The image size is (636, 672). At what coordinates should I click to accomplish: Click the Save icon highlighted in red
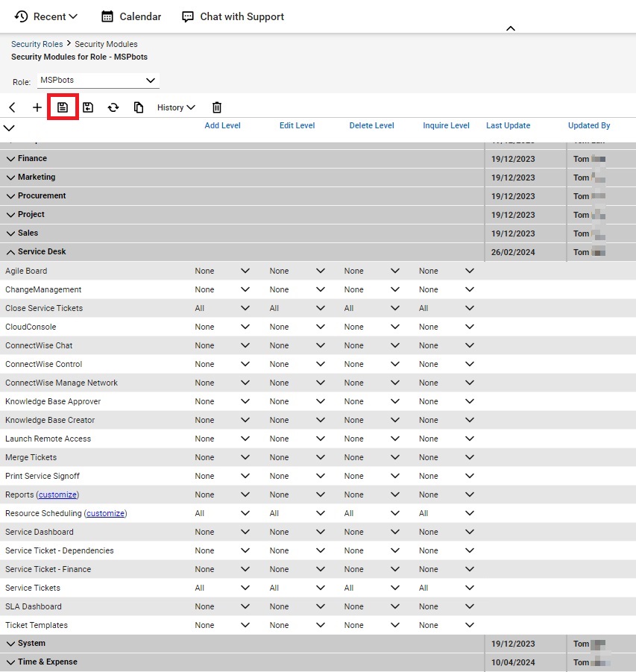point(63,107)
